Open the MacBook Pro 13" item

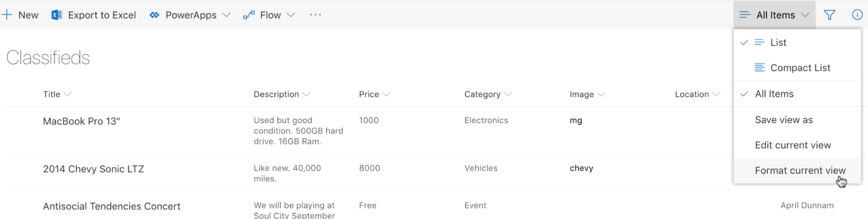click(81, 121)
